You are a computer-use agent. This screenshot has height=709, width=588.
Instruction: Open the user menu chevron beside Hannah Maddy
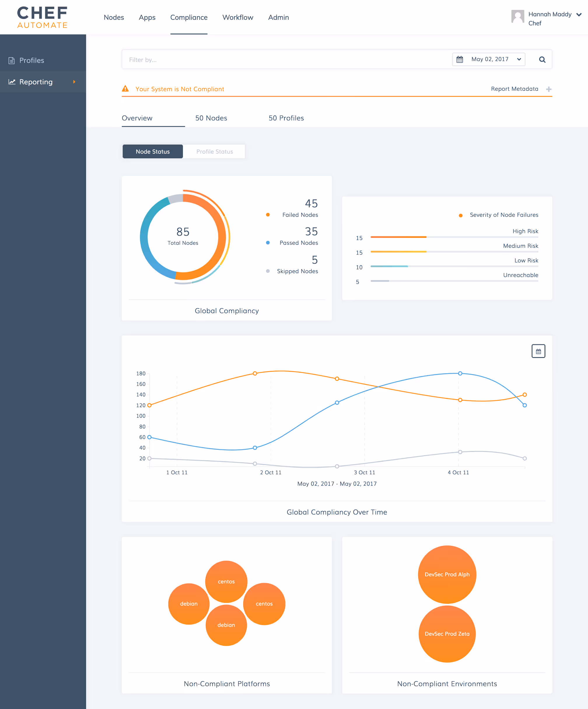[579, 15]
